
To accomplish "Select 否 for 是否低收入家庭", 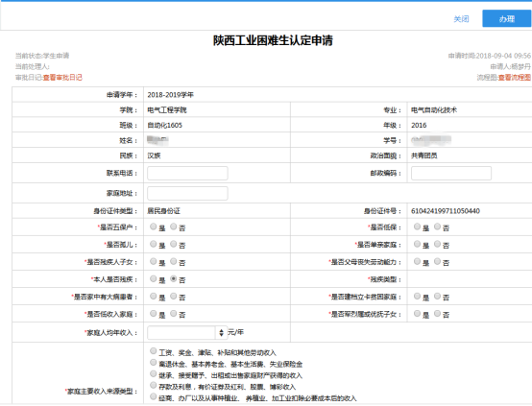I will (174, 314).
